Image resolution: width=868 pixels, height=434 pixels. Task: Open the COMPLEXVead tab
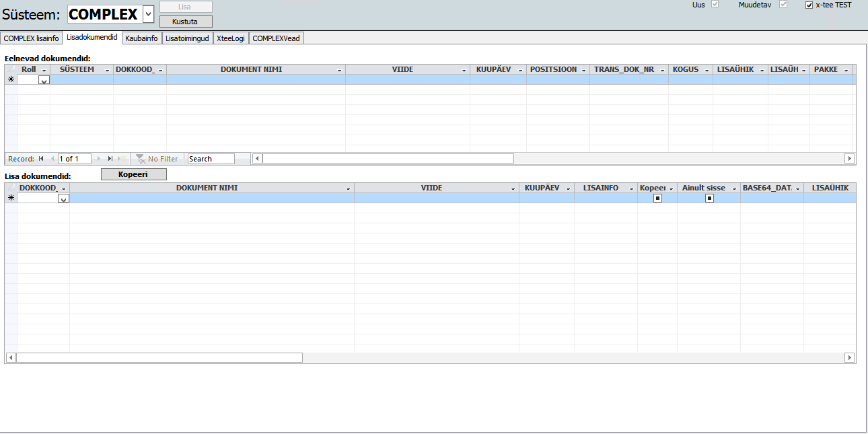[276, 38]
